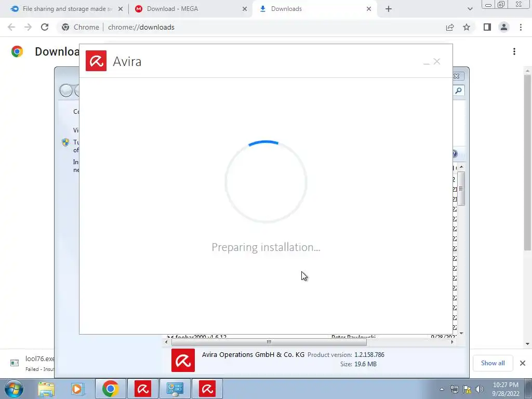Toggle the Chrome side panel

point(487,27)
